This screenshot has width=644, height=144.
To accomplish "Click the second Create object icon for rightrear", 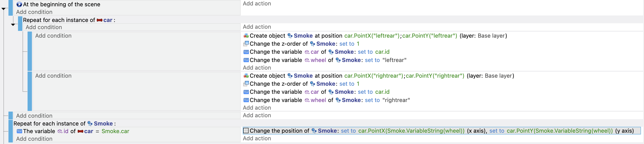I will [x=246, y=76].
